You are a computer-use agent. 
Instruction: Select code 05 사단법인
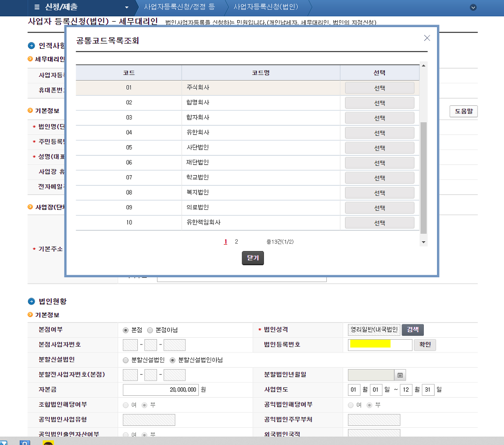[379, 148]
